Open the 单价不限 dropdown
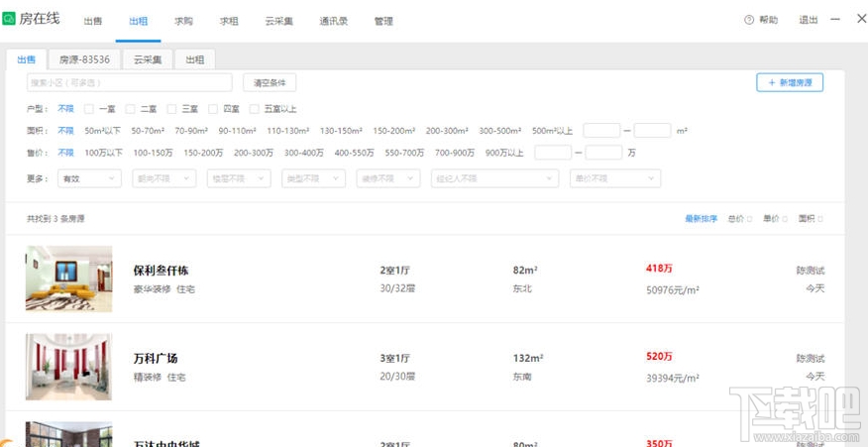The height and width of the screenshot is (447, 868). tap(615, 178)
